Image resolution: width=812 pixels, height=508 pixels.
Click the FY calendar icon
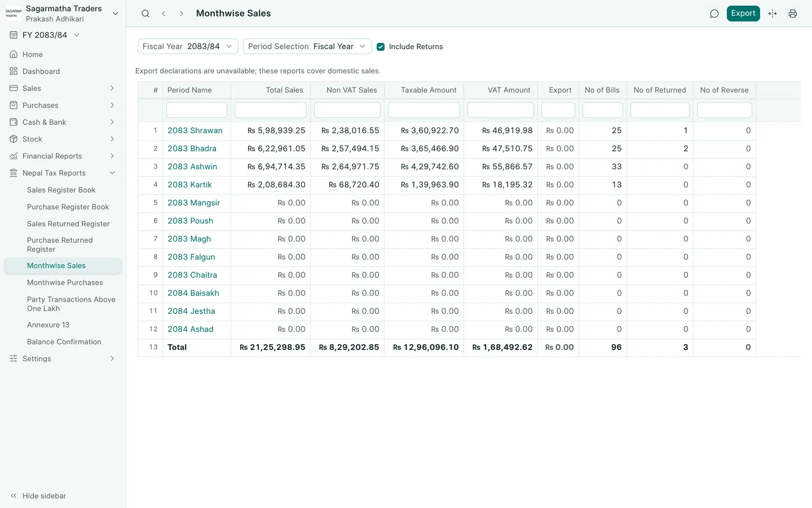[14, 35]
